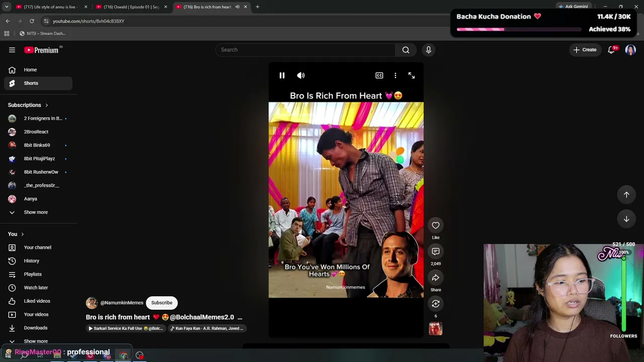Open the Sarkari Service Ka Full Use video

[x=126, y=328]
